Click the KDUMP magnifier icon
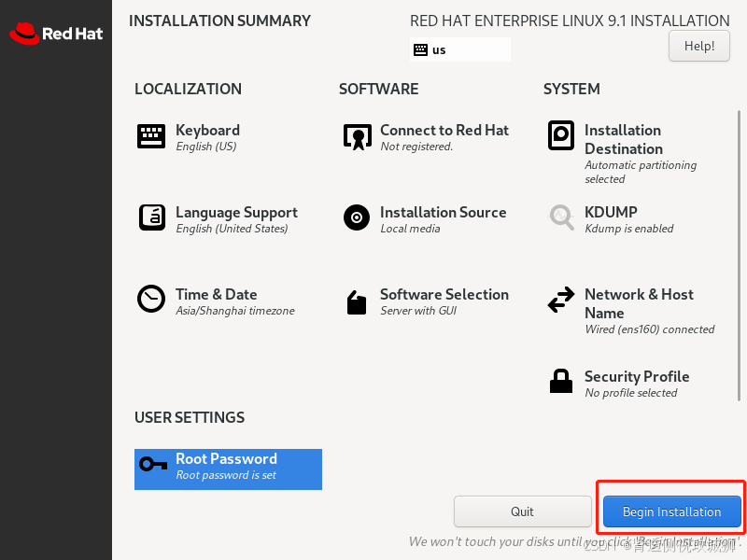This screenshot has height=560, width=747. pos(562,217)
